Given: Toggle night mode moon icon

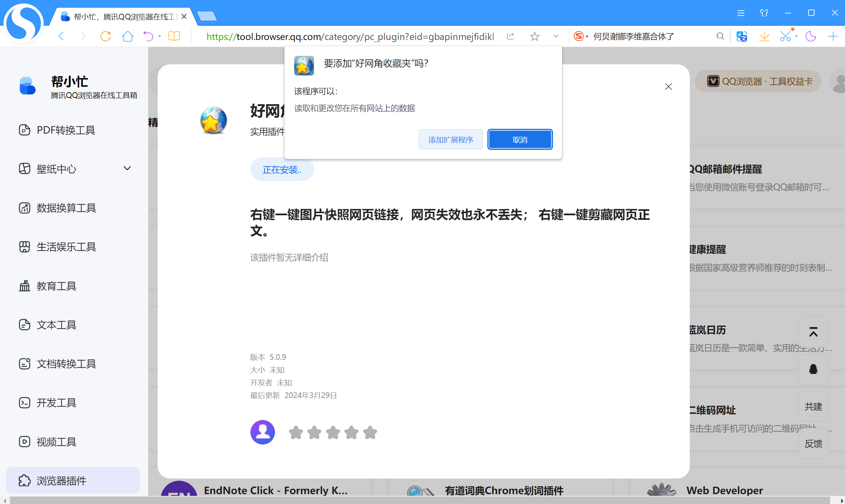Looking at the screenshot, I should (811, 36).
